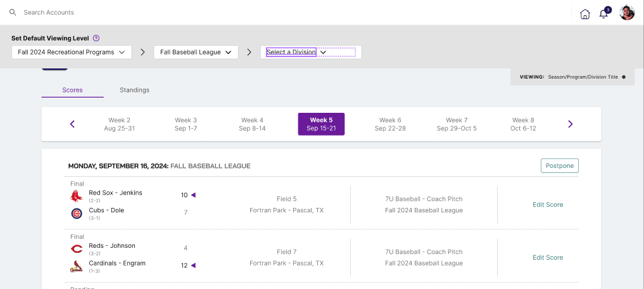The height and width of the screenshot is (289, 644).
Task: Select Week 5 Sep 15-21
Action: click(x=321, y=124)
